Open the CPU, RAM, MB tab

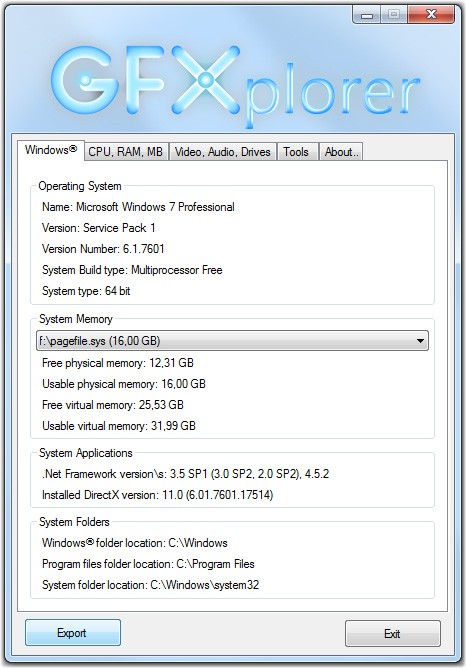click(x=126, y=152)
